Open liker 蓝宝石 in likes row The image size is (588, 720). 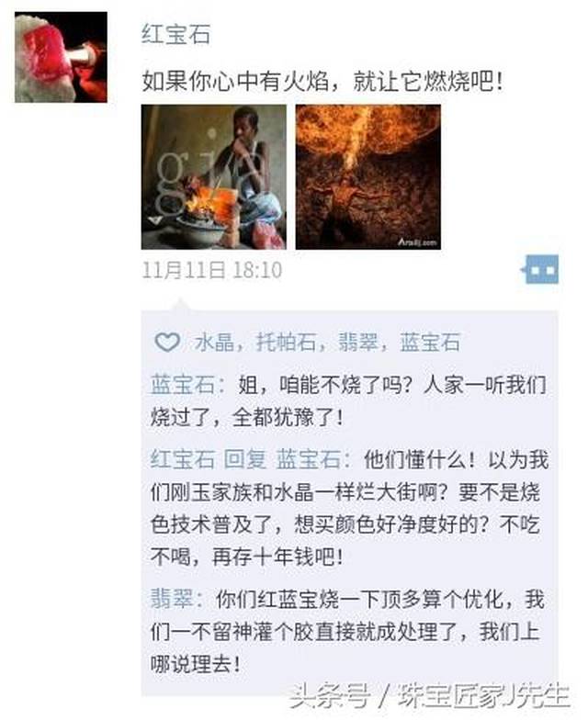[430, 343]
